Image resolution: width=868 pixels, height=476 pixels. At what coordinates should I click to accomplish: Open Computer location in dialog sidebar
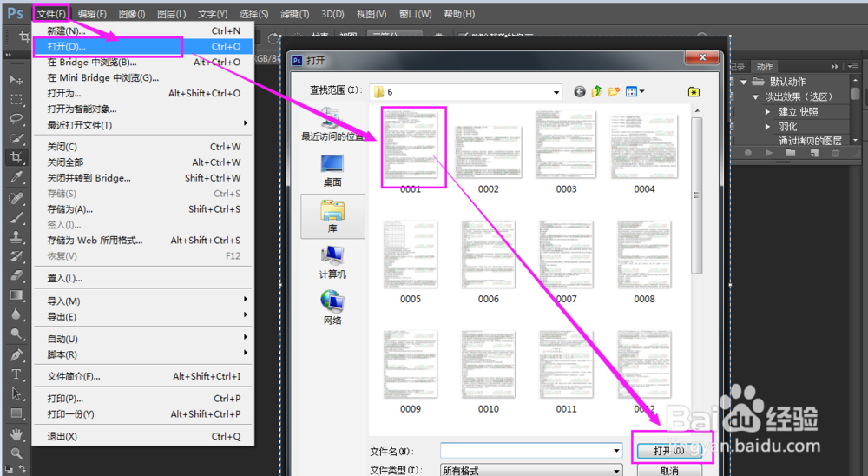pyautogui.click(x=332, y=261)
